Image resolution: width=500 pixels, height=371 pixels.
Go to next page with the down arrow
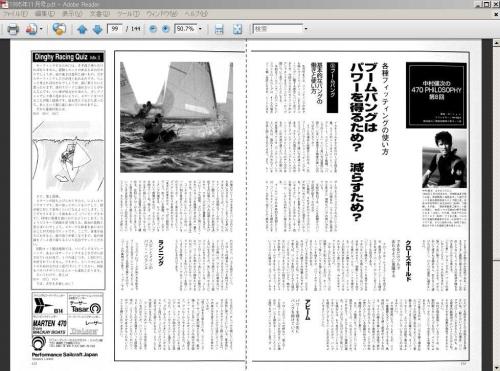tap(97, 29)
